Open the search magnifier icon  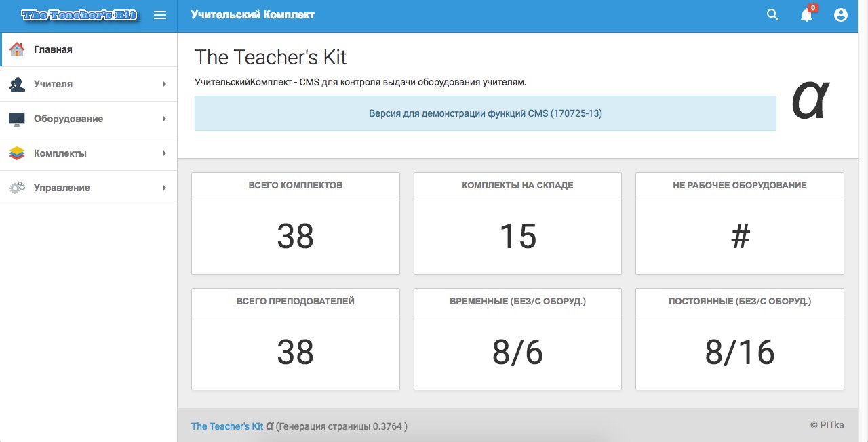click(772, 15)
